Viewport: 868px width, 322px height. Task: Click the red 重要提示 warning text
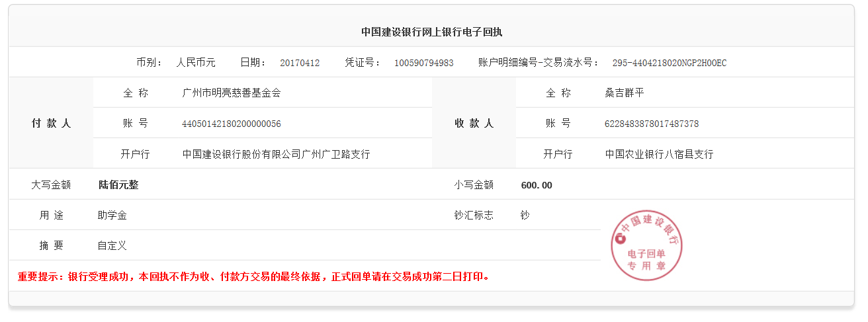254,276
